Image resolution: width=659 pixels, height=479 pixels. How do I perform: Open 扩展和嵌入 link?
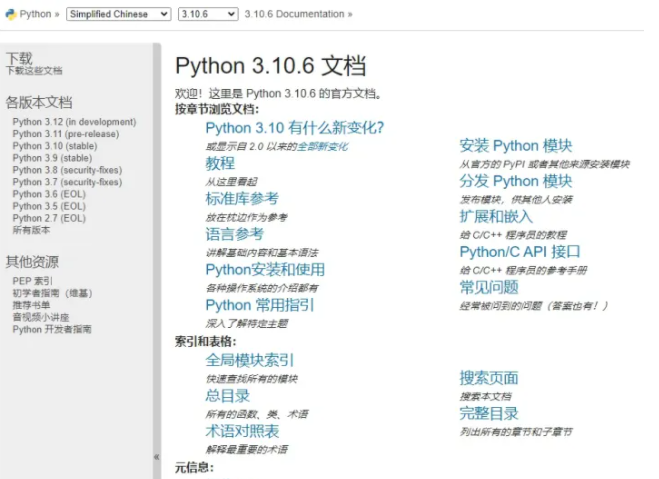click(496, 216)
